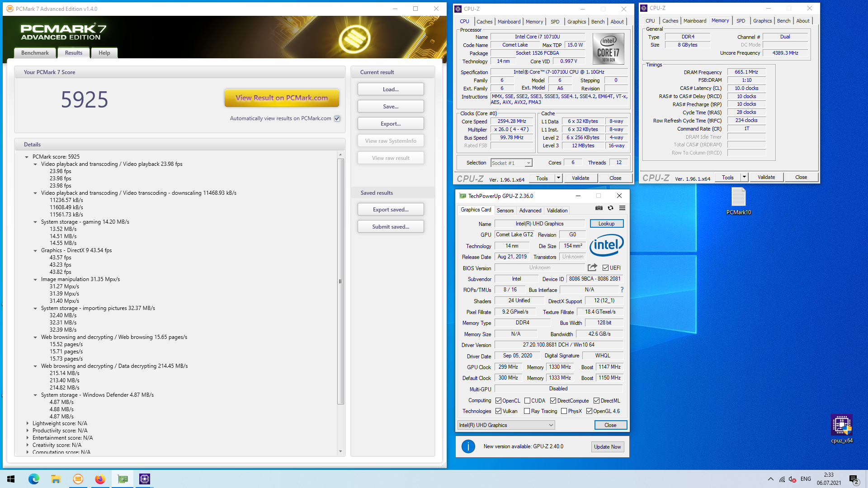Click the PCMark 7 title bar icon
The image size is (868, 488).
10,9
